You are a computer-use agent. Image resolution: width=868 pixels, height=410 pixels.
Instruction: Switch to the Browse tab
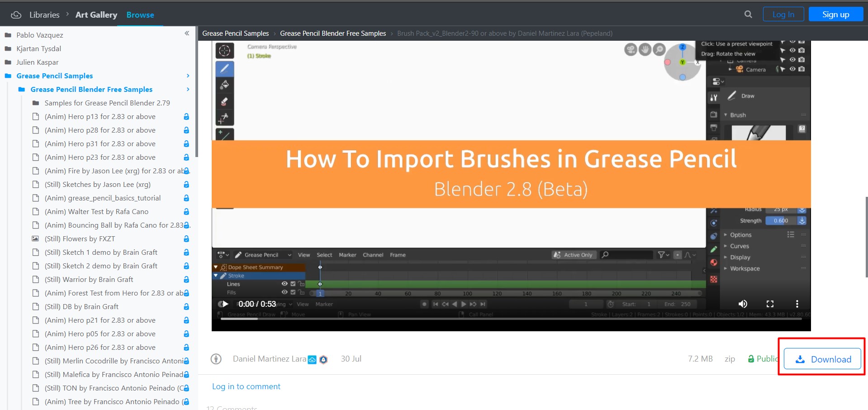pyautogui.click(x=140, y=15)
